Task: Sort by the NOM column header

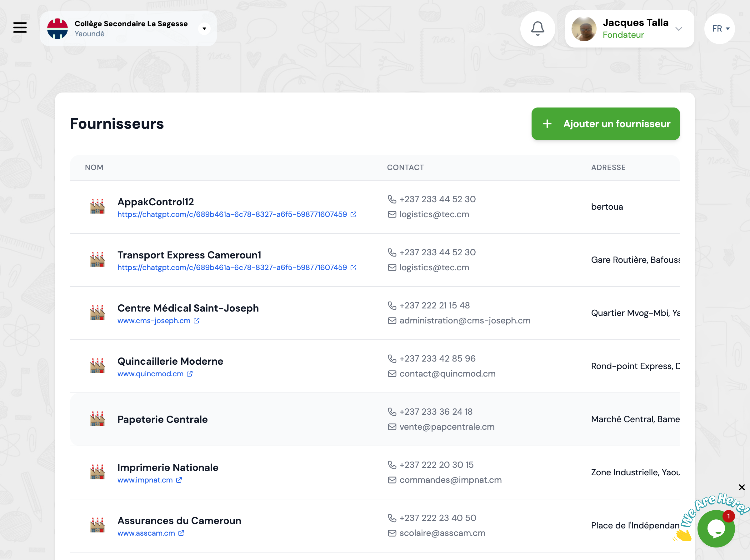Action: point(94,167)
